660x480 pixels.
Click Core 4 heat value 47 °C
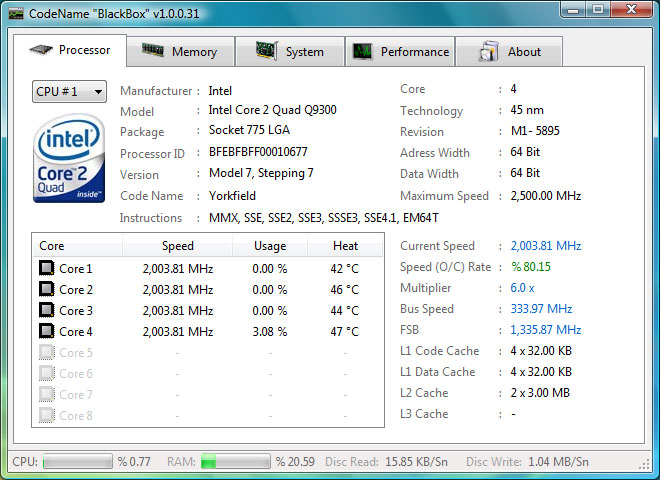345,332
